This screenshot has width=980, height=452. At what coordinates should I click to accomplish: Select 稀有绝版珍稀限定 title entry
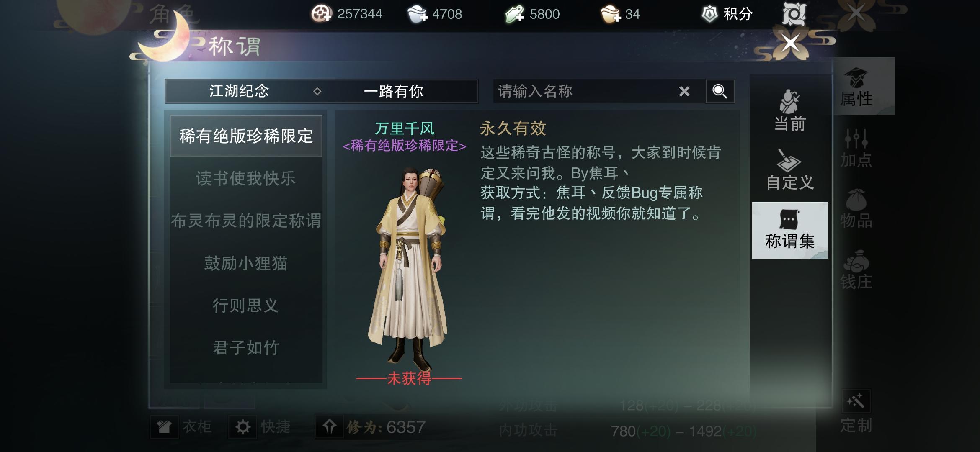pos(246,136)
